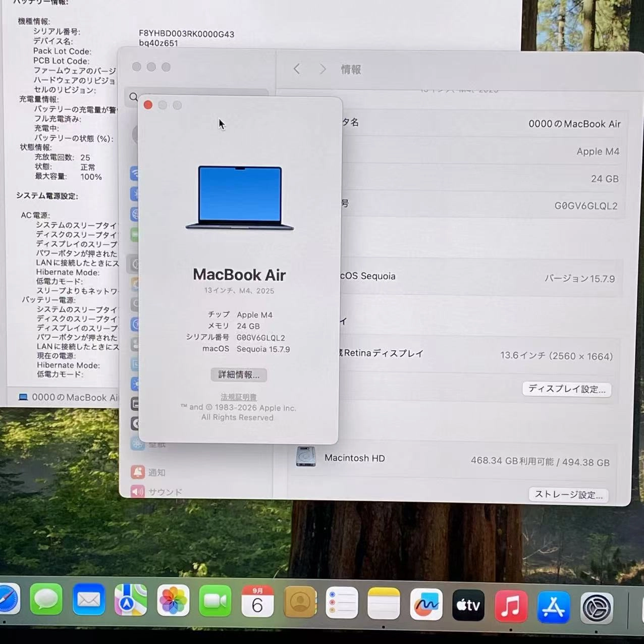The image size is (644, 644).
Task: Click the Retinaディスプレイ label
Action: pos(383,353)
